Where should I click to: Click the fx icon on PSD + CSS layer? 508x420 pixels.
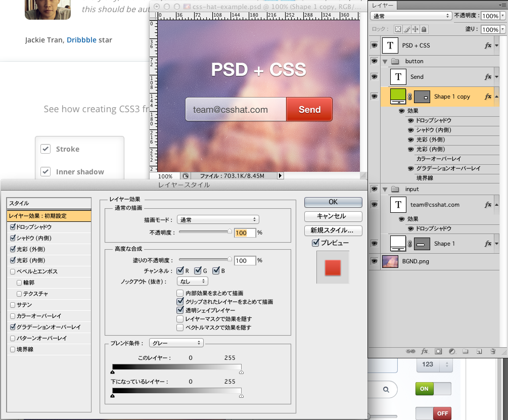488,45
